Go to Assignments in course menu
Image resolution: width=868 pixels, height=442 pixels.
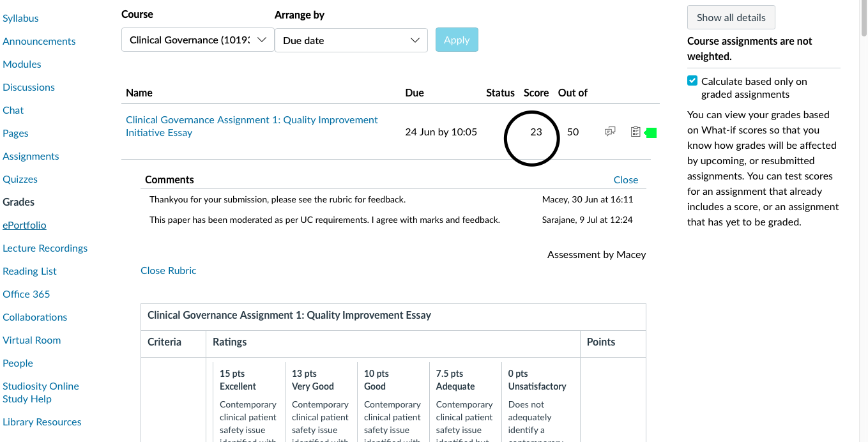pos(31,156)
